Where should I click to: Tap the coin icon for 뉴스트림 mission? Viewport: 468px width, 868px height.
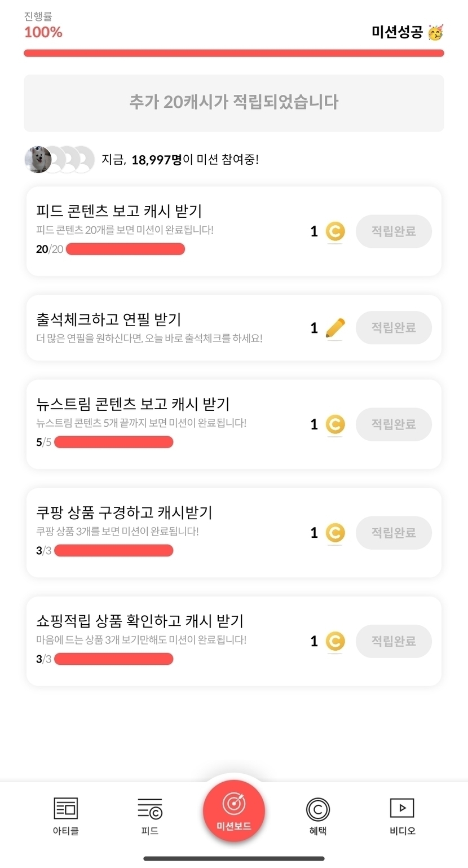(x=335, y=424)
